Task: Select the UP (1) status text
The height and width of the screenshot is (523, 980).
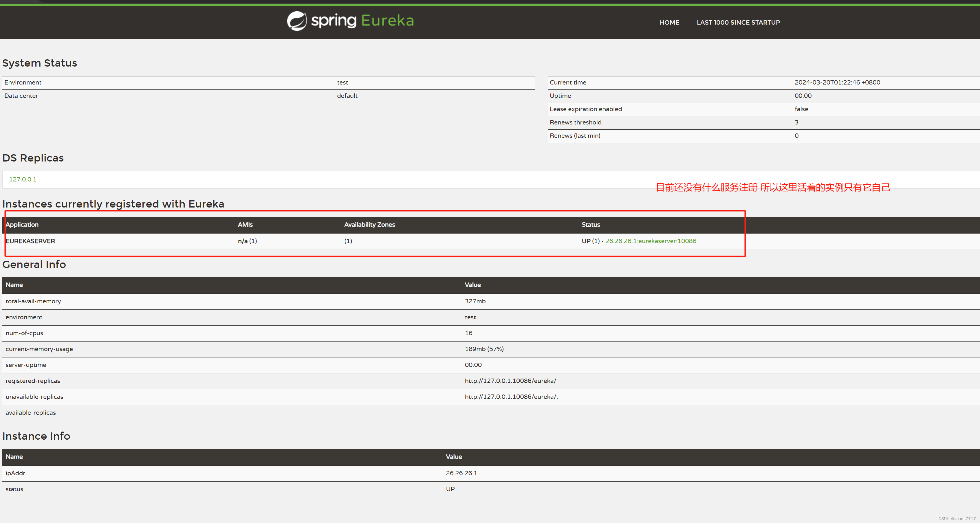Action: (x=590, y=241)
